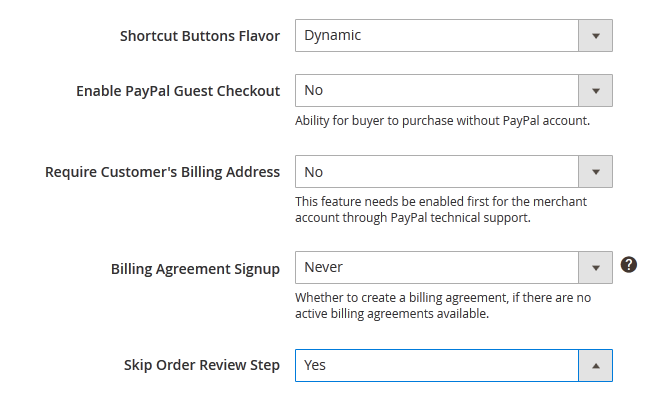Expand the Require Customer's Billing Address select field
This screenshot has width=650, height=400.
point(437,172)
